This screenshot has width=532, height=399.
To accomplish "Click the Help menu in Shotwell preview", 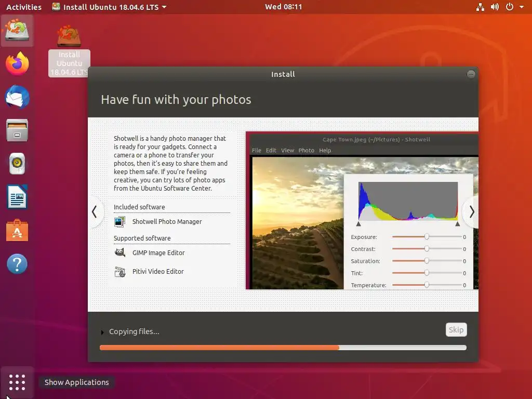I will tap(325, 150).
